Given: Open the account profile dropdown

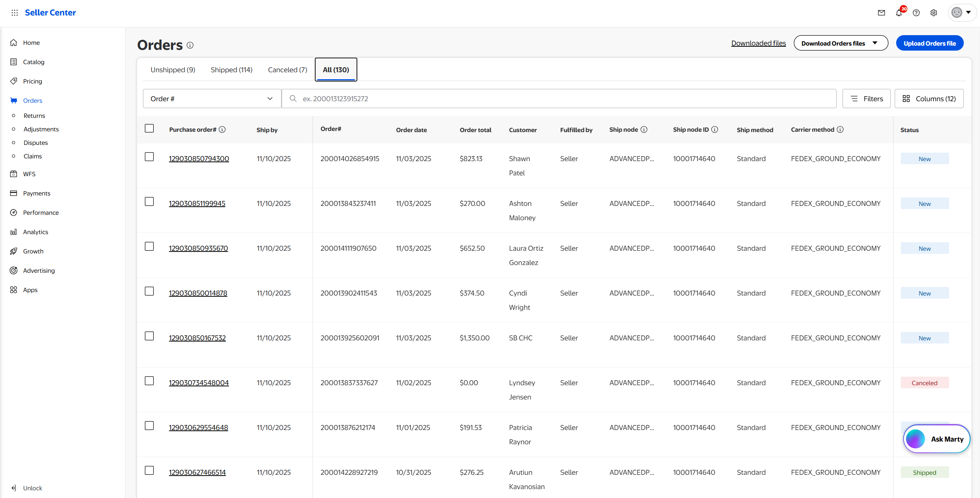Looking at the screenshot, I should [x=962, y=13].
